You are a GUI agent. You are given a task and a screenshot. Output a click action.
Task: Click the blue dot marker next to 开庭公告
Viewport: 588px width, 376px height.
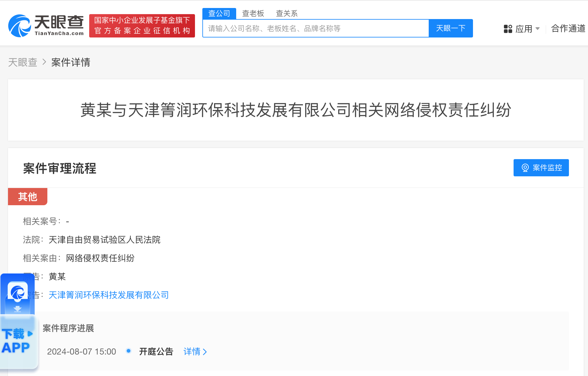pos(128,351)
